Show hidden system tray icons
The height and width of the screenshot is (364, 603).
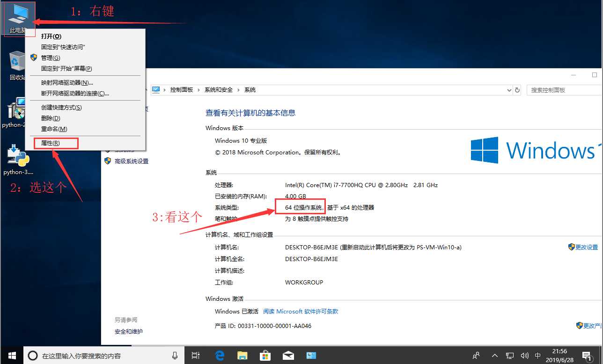(495, 356)
